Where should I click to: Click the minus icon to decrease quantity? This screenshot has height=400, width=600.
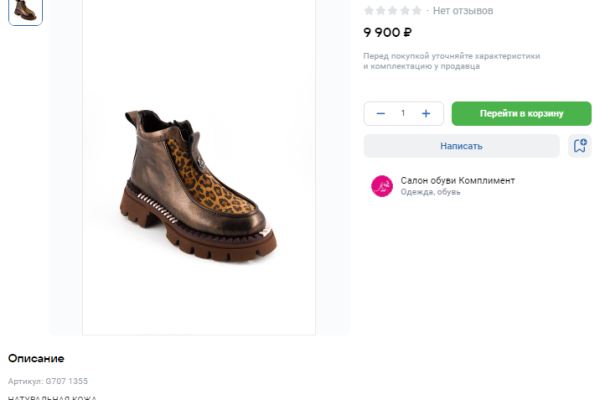point(381,114)
